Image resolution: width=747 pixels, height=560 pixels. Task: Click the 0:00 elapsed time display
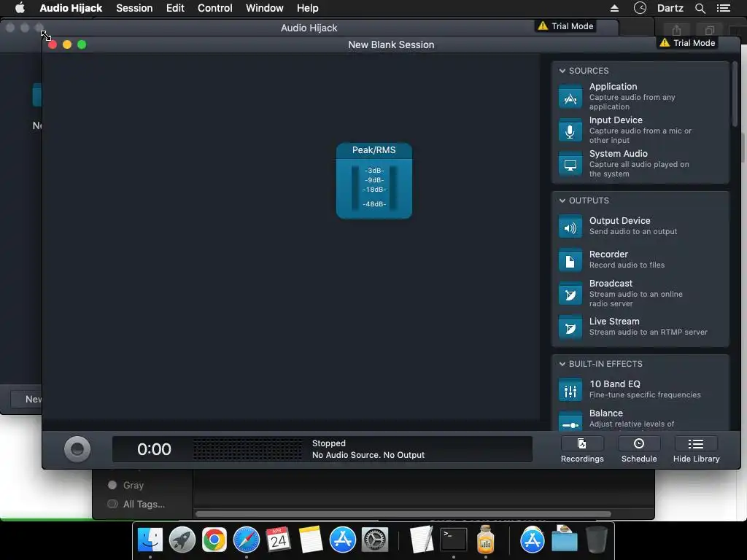coord(154,449)
